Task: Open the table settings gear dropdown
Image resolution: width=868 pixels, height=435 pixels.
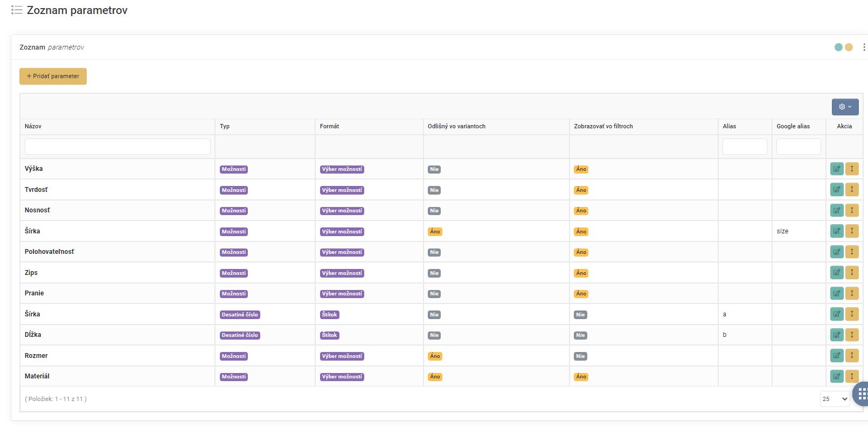Action: 845,107
